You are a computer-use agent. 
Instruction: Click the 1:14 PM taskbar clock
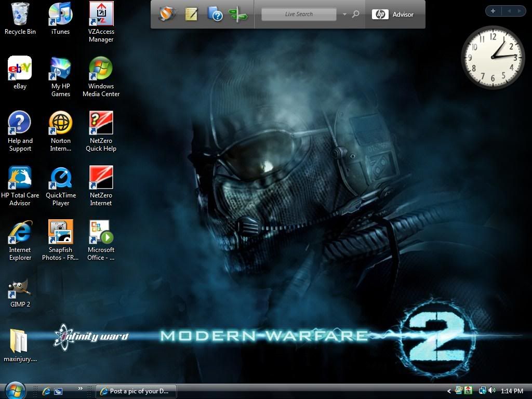[512, 391]
